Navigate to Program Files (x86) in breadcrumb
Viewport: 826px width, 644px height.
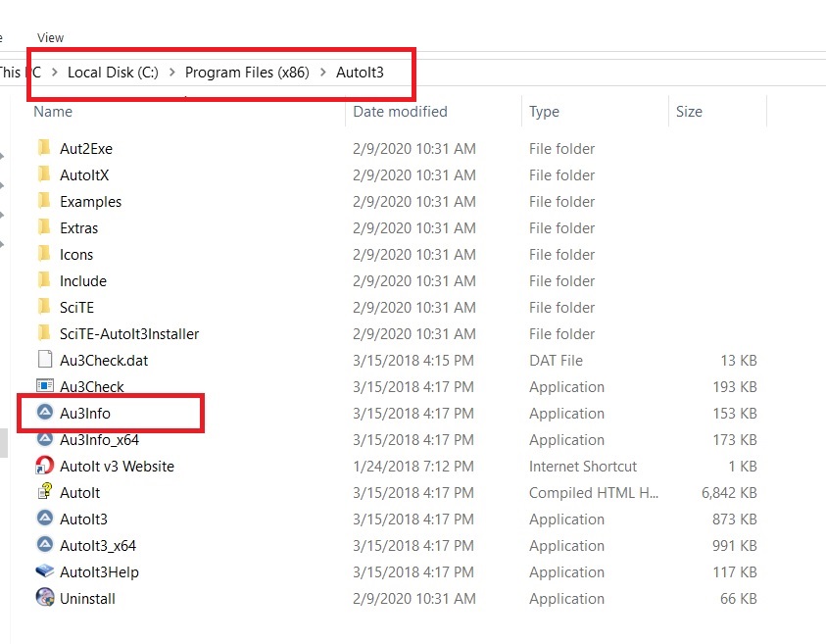point(247,73)
